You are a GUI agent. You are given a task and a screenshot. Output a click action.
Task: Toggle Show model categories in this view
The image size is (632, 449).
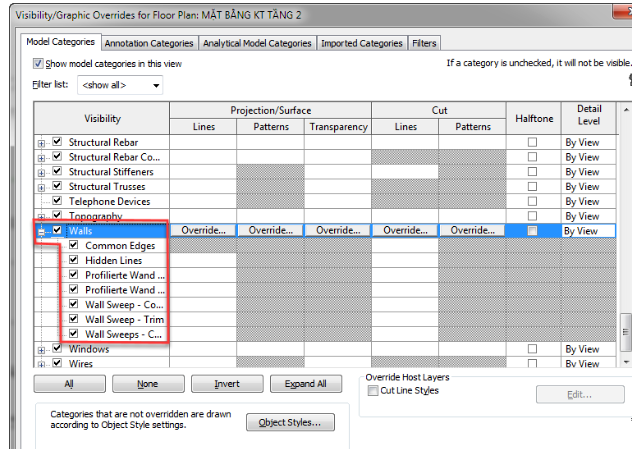click(x=39, y=63)
